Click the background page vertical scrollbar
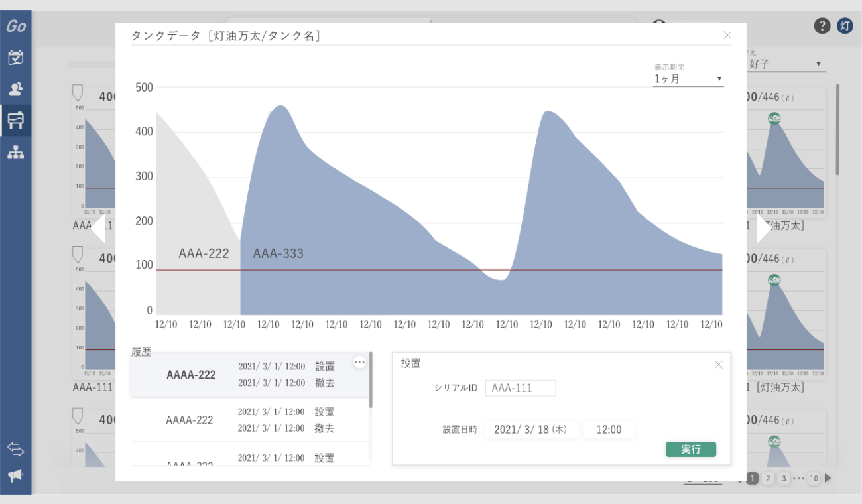Image resolution: width=862 pixels, height=504 pixels. (837, 129)
